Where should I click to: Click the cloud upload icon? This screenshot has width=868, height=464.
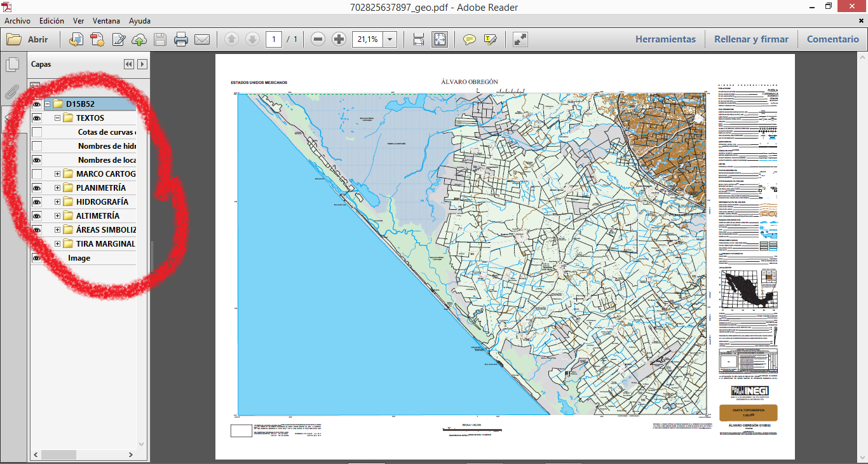click(139, 39)
